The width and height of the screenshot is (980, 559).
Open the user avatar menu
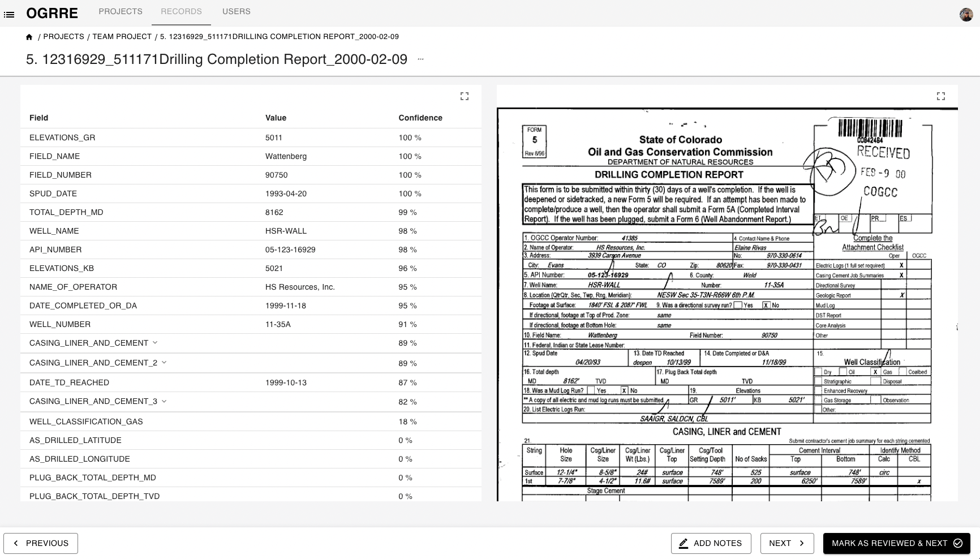point(966,15)
